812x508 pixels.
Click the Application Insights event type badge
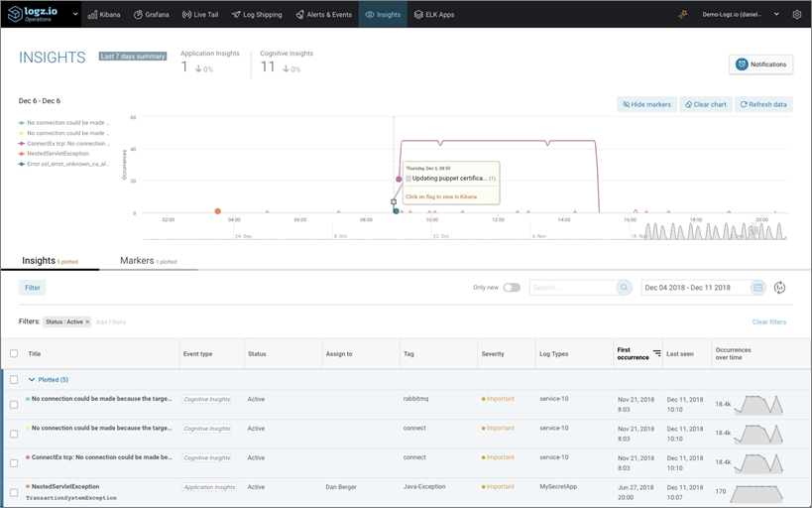(209, 487)
